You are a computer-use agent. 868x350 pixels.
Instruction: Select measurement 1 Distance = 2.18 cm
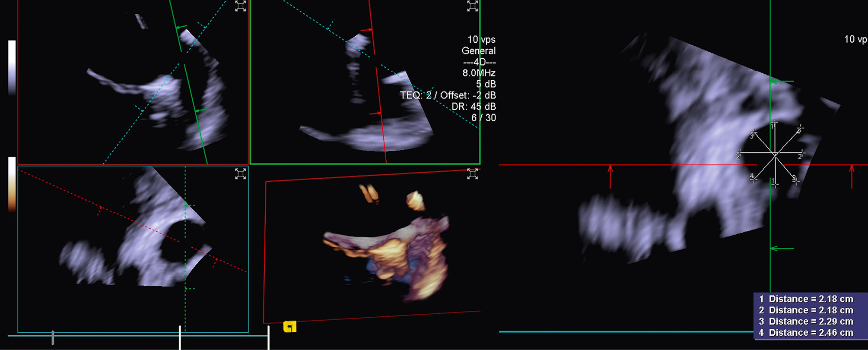pos(806,299)
